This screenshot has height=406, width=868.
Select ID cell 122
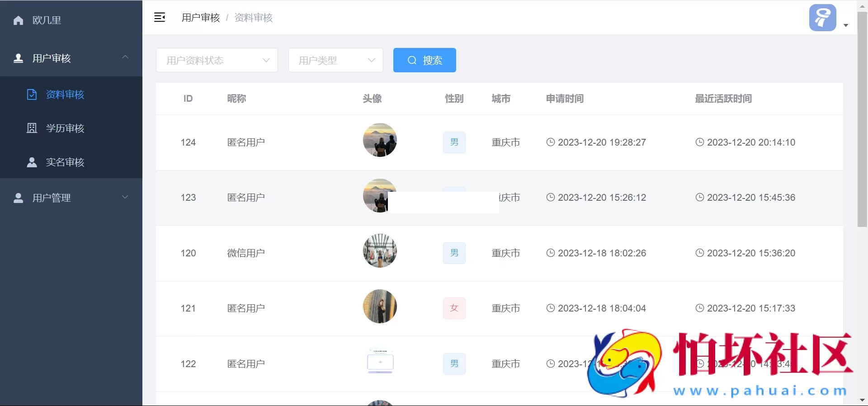click(x=188, y=364)
